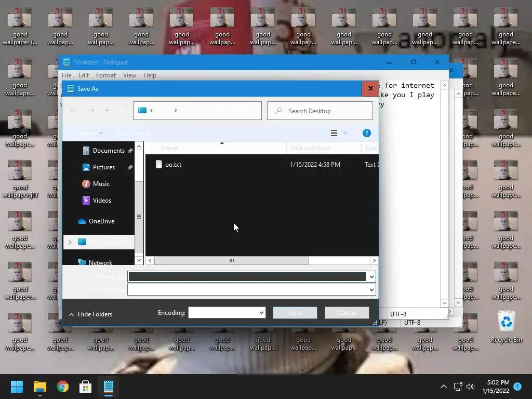The height and width of the screenshot is (399, 532).
Task: Click the Cancel button
Action: tap(347, 312)
